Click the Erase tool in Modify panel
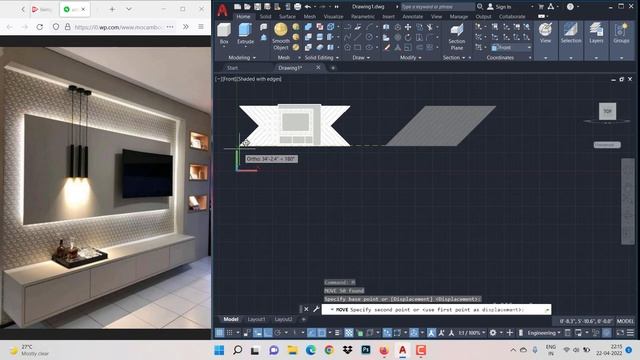 tap(387, 47)
